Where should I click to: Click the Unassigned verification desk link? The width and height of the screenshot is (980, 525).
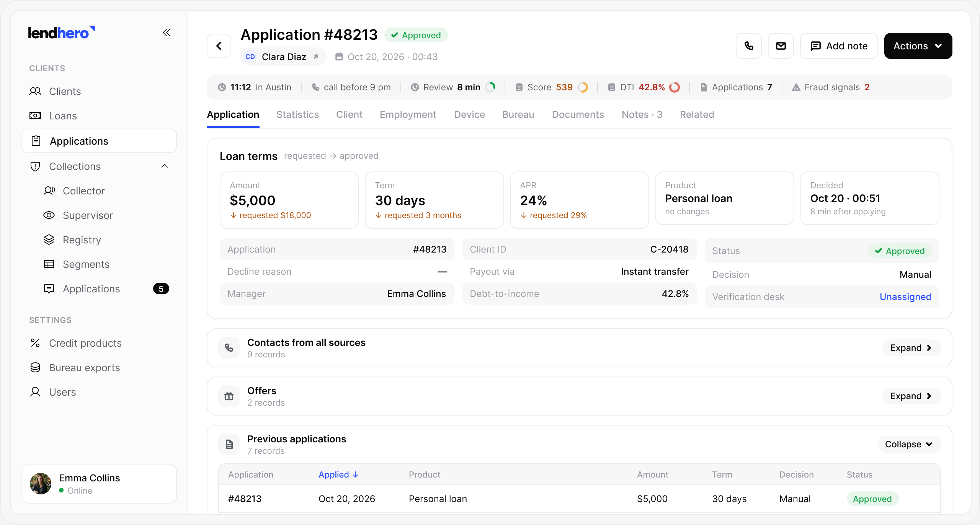[905, 297]
